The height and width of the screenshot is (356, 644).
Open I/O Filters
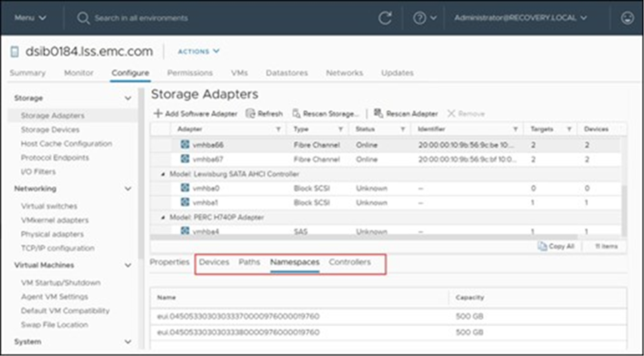tap(38, 171)
